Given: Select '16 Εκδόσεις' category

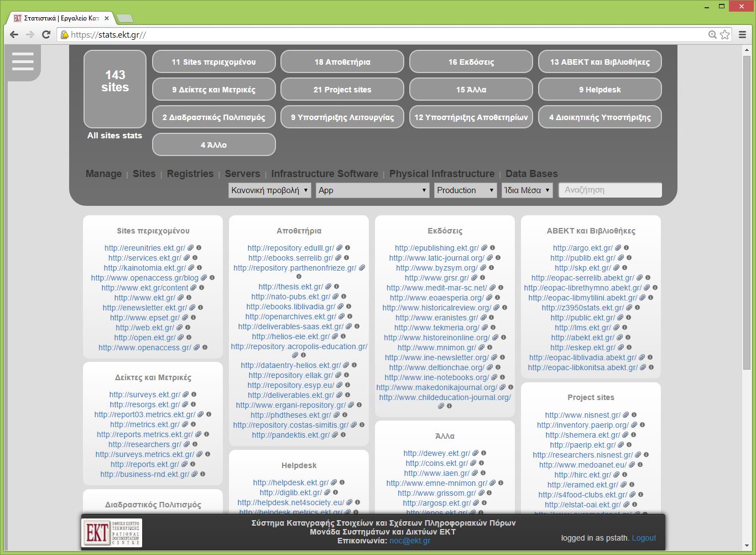Looking at the screenshot, I should pyautogui.click(x=471, y=62).
